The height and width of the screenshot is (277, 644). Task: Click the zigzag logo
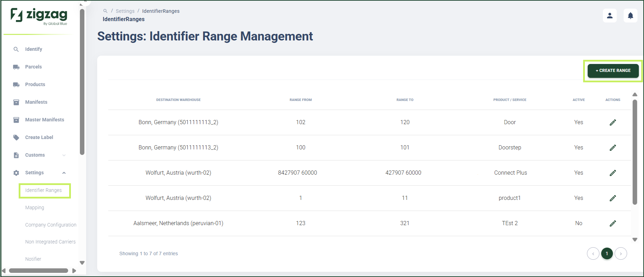(39, 16)
